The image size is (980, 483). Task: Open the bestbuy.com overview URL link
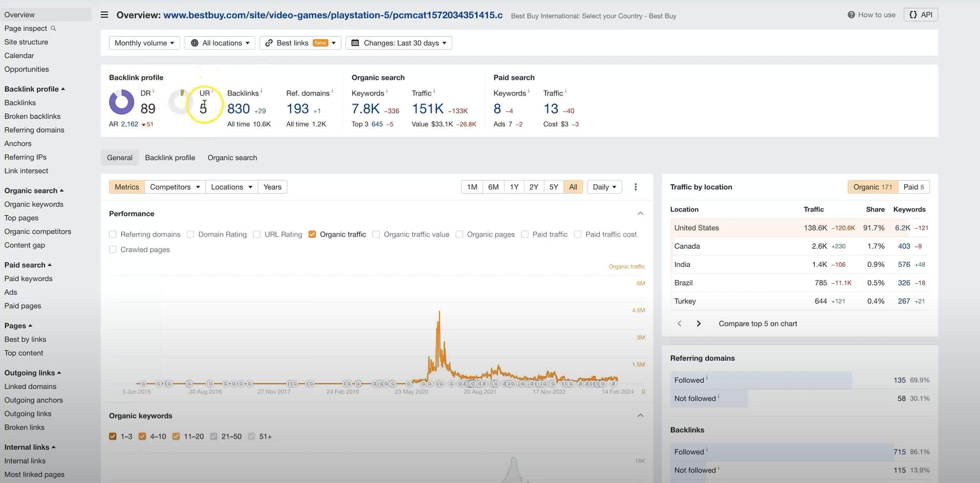pyautogui.click(x=333, y=15)
